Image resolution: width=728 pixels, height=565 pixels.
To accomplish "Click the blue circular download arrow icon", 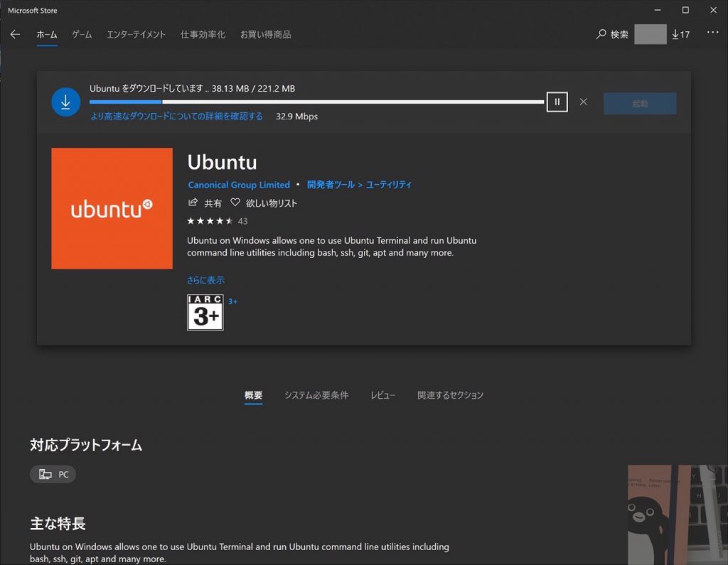I will pos(66,102).
